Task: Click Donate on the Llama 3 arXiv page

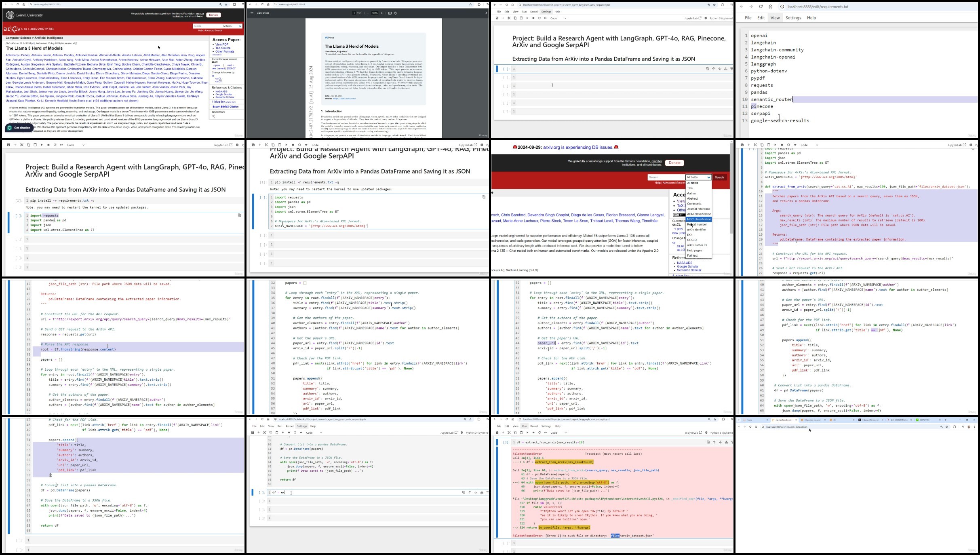Action: pos(213,15)
